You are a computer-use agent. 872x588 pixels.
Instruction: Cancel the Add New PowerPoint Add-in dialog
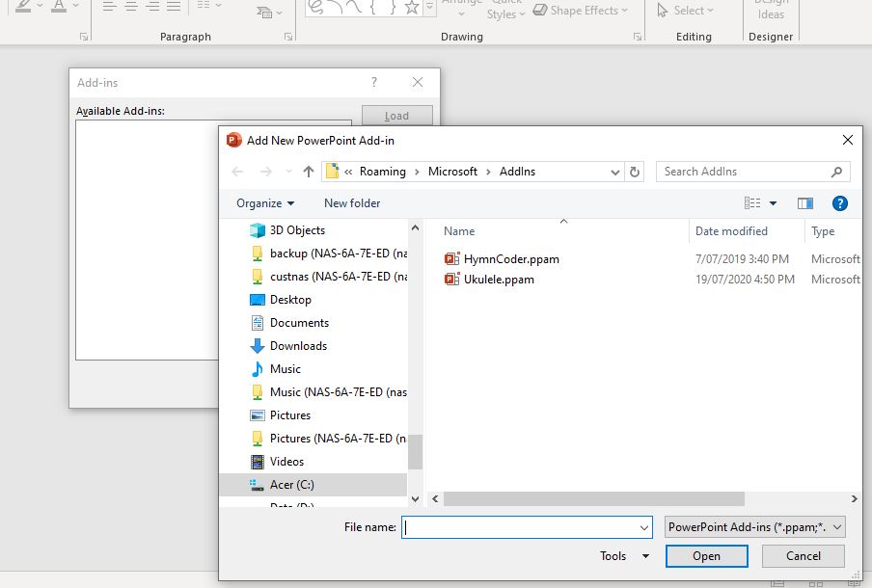click(804, 556)
